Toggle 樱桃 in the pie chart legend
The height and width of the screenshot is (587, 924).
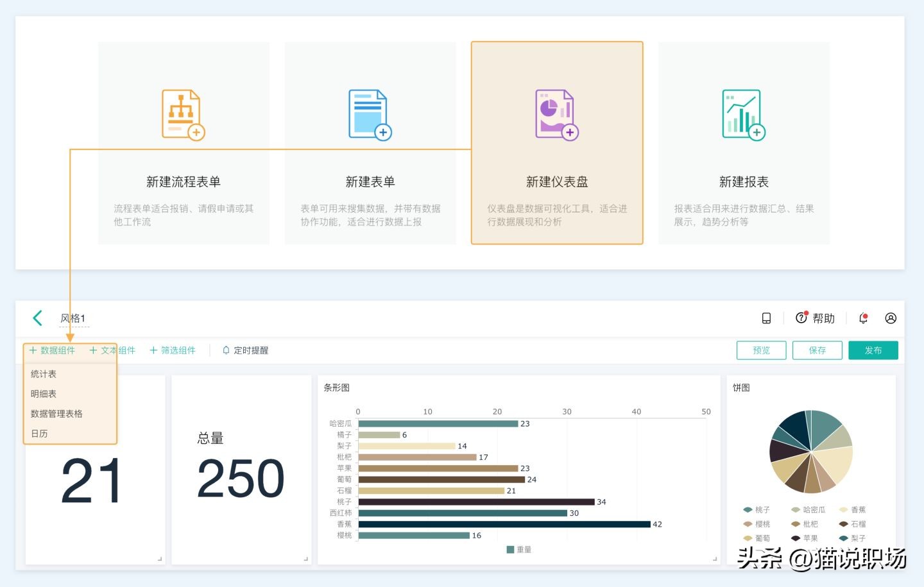click(x=757, y=524)
